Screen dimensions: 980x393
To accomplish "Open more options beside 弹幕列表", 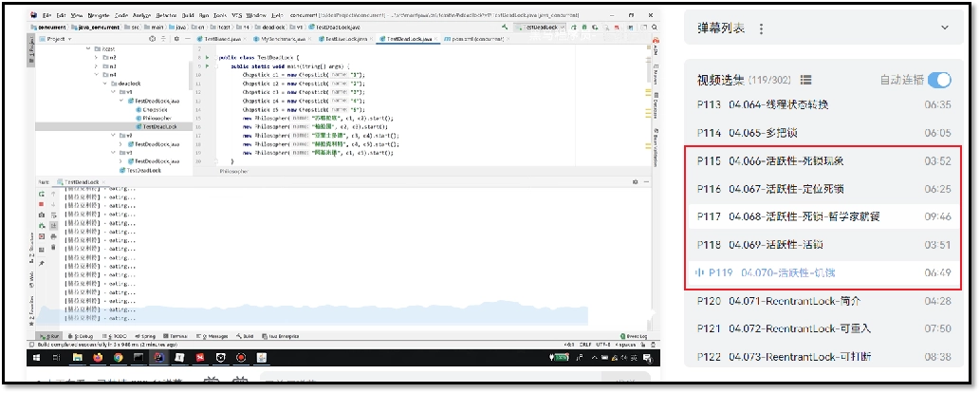I will coord(761,28).
